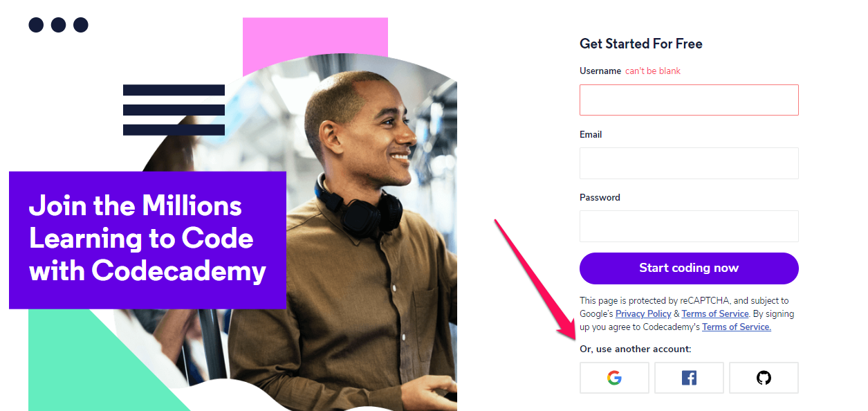Open Codecademy's Terms of Service link
This screenshot has height=411, width=868.
click(x=737, y=327)
